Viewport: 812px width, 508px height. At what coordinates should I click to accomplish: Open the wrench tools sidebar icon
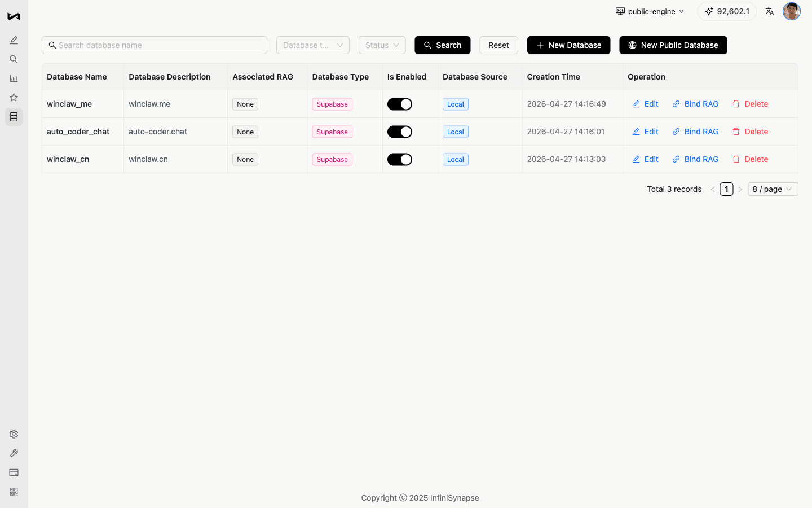pos(14,453)
